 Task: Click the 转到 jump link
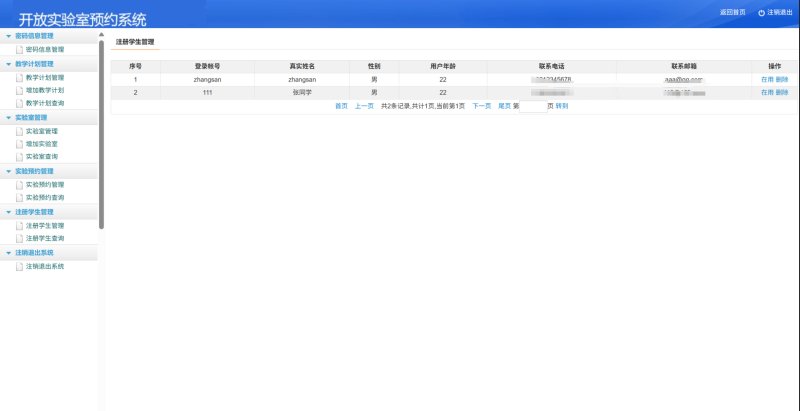click(x=562, y=106)
